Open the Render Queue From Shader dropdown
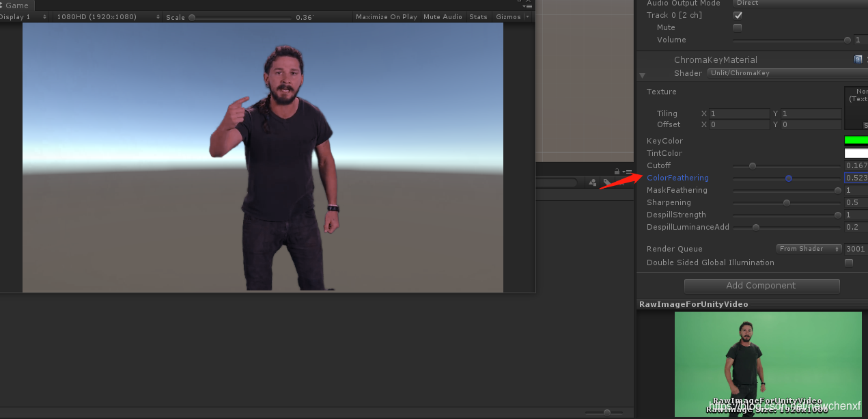Screen dimensions: 868x419 point(809,249)
